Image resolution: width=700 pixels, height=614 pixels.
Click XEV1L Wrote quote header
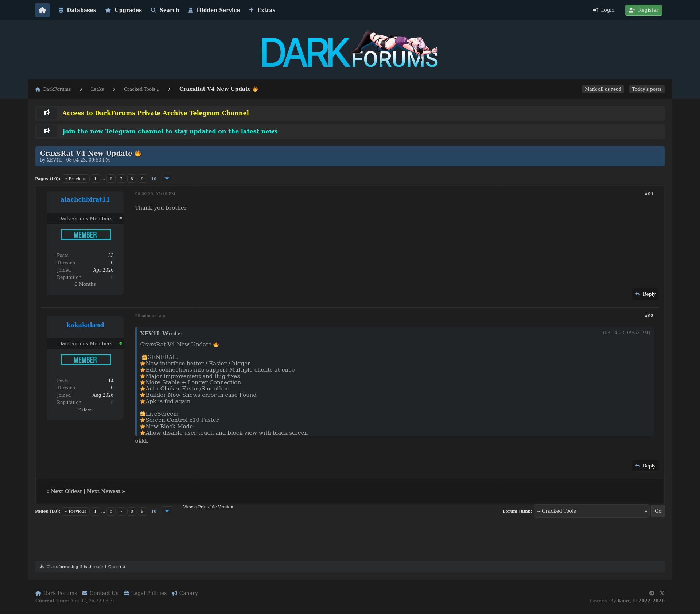click(x=162, y=334)
